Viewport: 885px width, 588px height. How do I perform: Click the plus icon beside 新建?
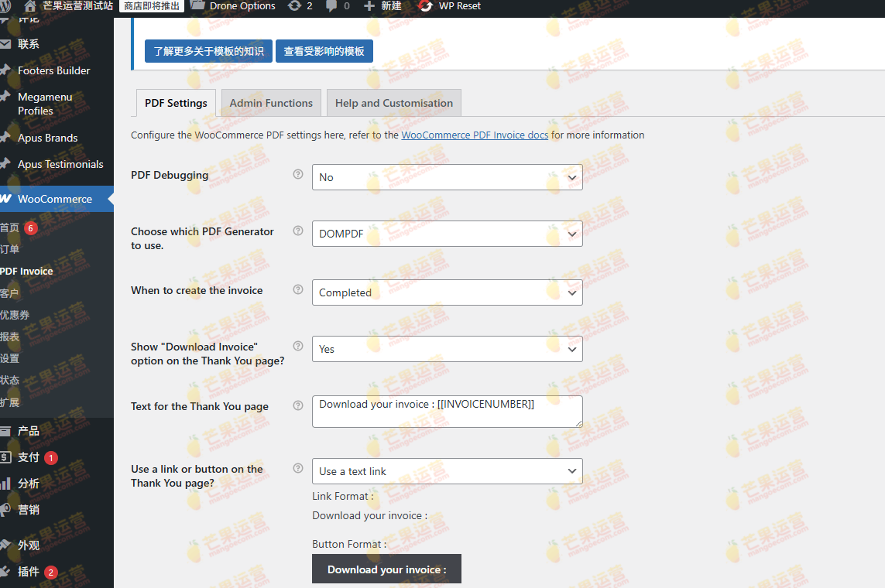[369, 6]
